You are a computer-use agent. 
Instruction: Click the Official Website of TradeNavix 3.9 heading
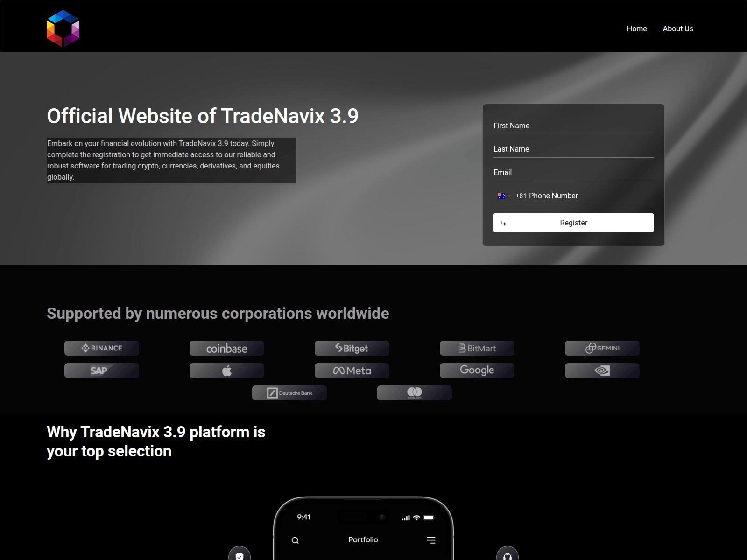[x=203, y=116]
